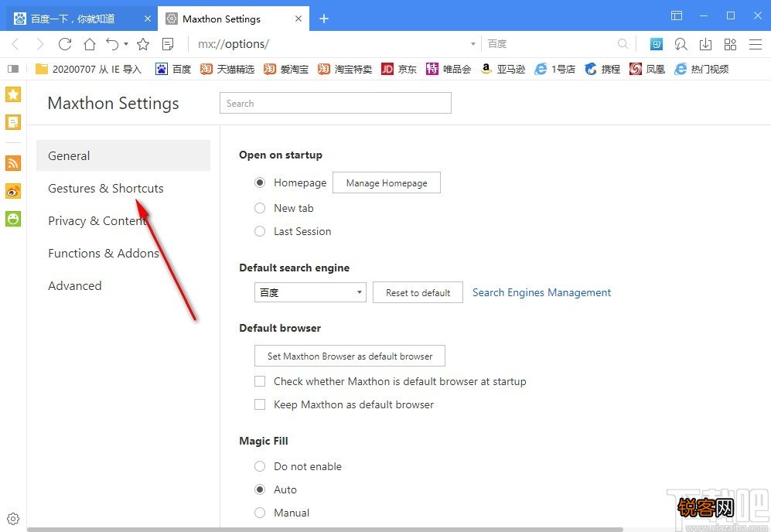This screenshot has width=771, height=532.
Task: Open the Weibo icon in sidebar
Action: pyautogui.click(x=13, y=191)
